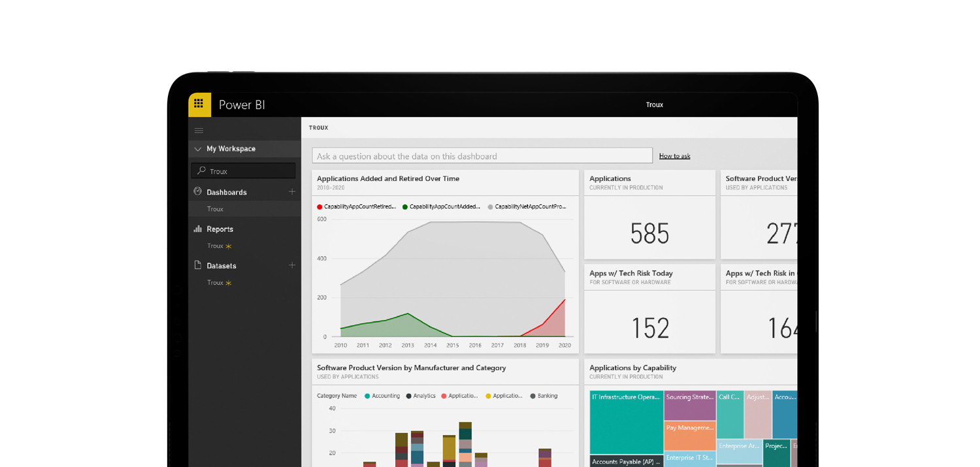Viewport: 980px width, 467px height.
Task: Select the Sourcing Strate... treemap block
Action: (x=690, y=406)
